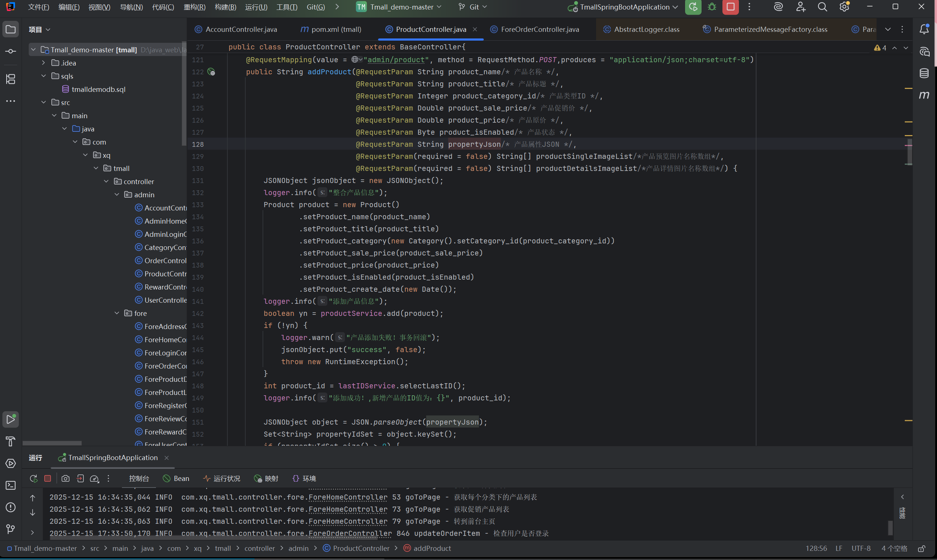This screenshot has width=937, height=560.
Task: Toggle the Project tool window folder icon
Action: coord(11,29)
